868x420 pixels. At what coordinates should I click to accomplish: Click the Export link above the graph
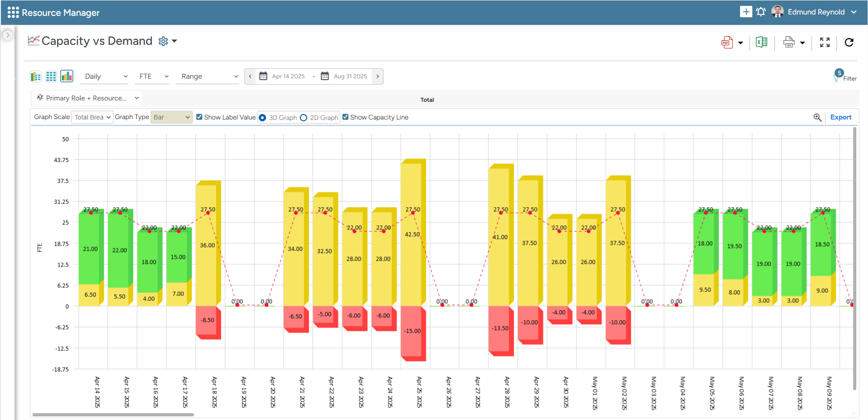coord(840,117)
